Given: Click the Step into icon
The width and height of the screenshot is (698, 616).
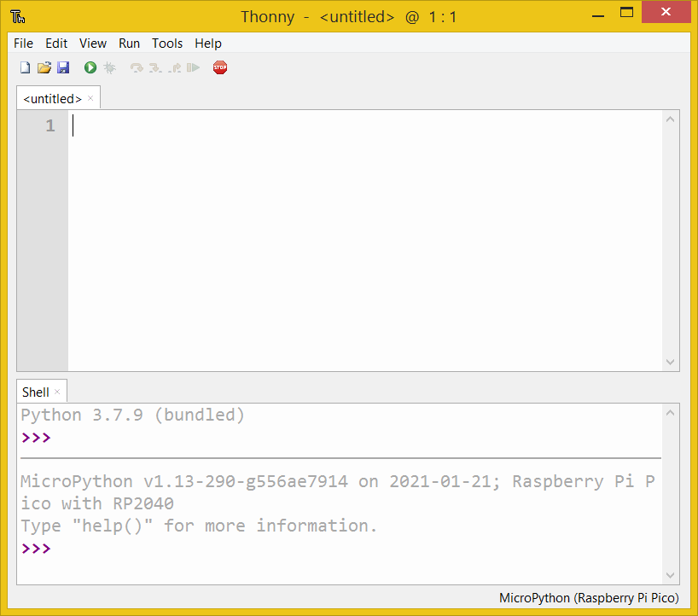Looking at the screenshot, I should point(155,67).
